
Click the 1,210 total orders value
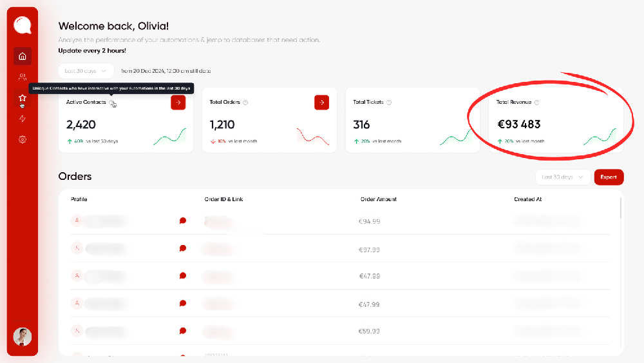pyautogui.click(x=222, y=124)
